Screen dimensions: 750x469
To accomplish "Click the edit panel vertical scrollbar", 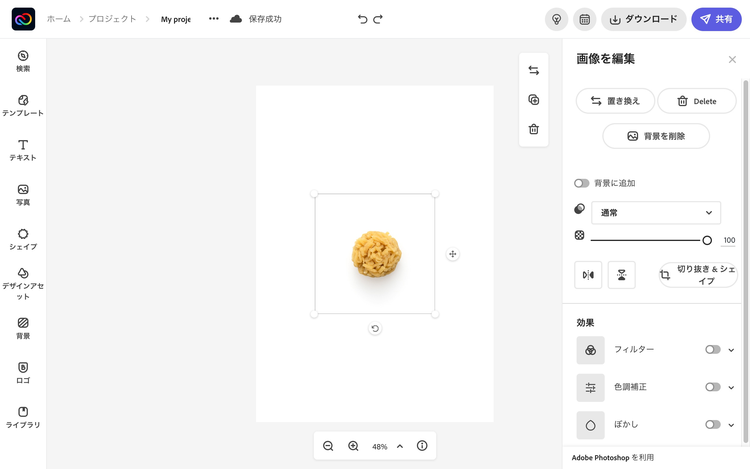I will click(x=745, y=262).
